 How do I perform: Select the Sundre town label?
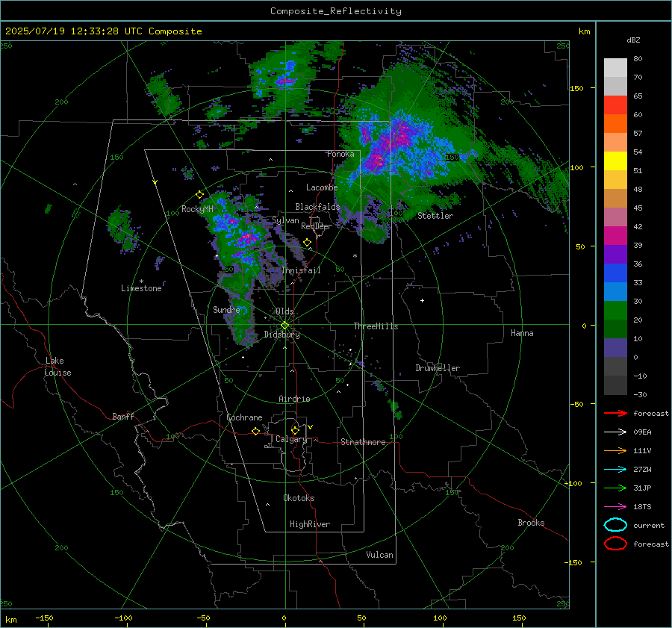click(x=226, y=309)
